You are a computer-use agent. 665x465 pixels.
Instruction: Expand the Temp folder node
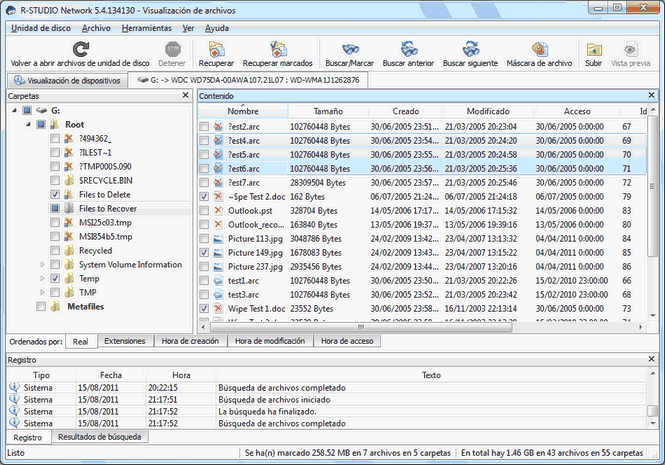(x=42, y=279)
